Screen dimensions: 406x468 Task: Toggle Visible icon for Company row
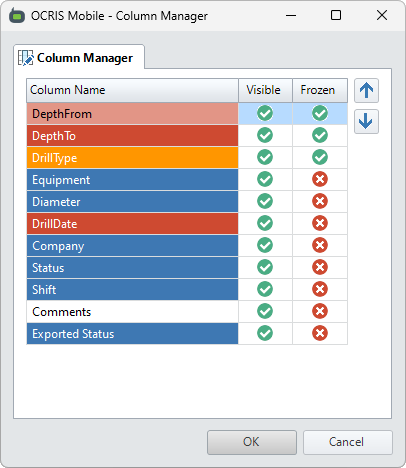pyautogui.click(x=265, y=245)
